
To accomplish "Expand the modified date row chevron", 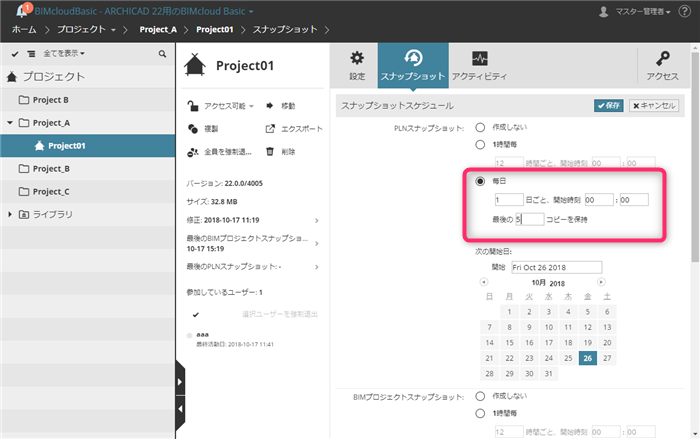I will pyautogui.click(x=317, y=221).
